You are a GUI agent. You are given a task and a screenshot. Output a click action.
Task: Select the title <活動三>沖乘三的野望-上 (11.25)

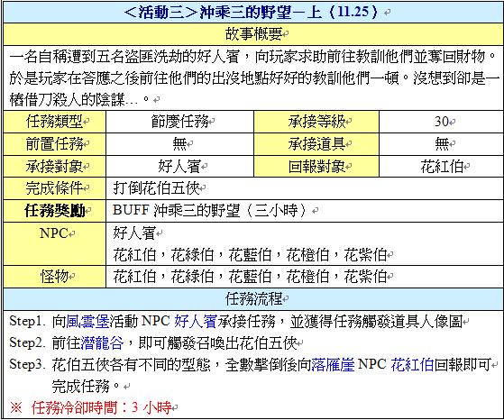tap(251, 13)
